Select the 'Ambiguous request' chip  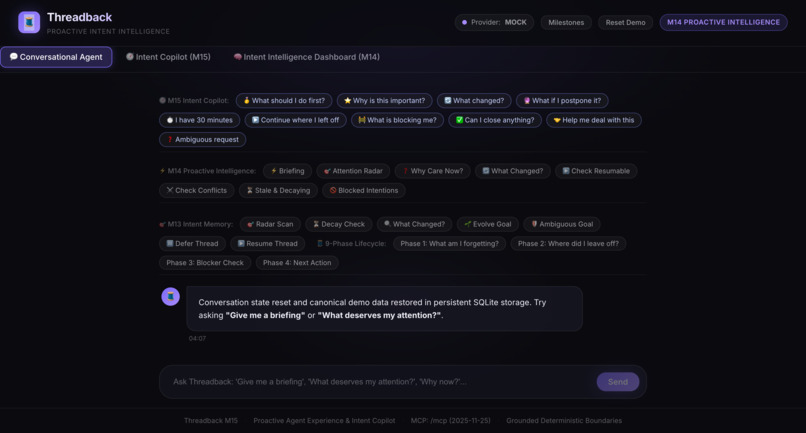(x=203, y=139)
